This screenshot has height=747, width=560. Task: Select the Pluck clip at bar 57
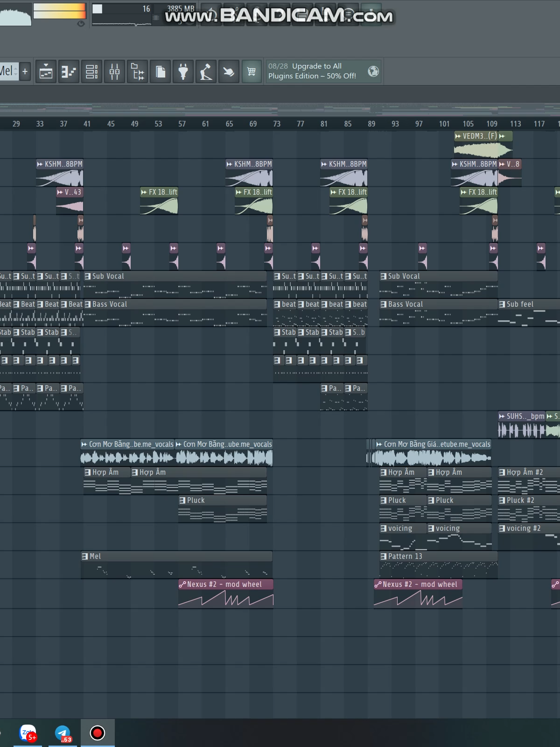(x=222, y=509)
